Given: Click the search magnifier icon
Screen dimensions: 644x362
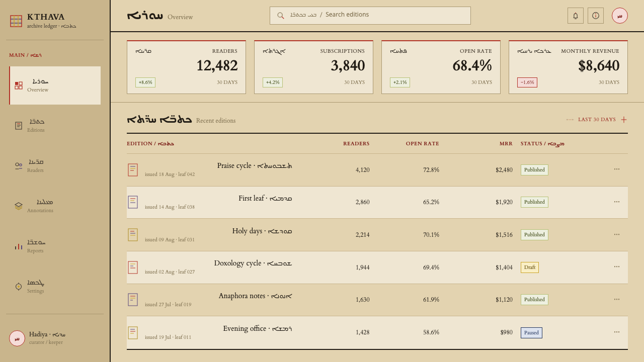Looking at the screenshot, I should 281,16.
